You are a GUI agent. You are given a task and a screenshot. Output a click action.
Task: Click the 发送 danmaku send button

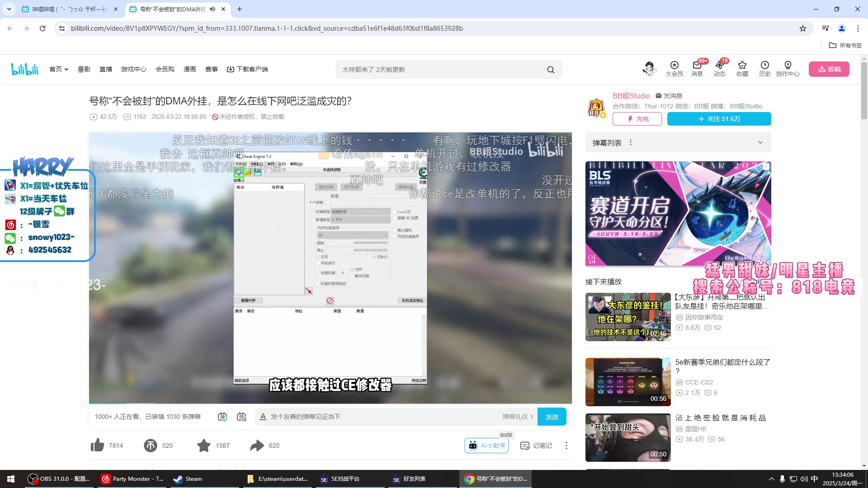[x=552, y=417]
